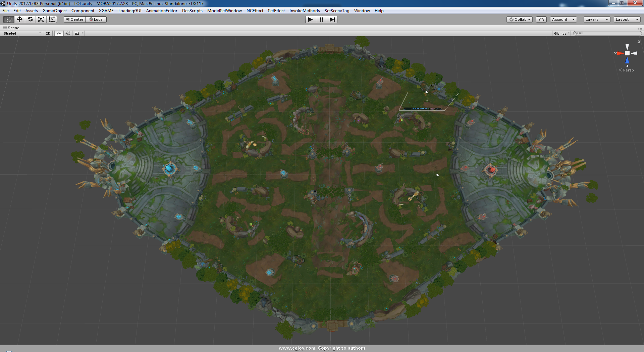Open the Help menu
This screenshot has width=644, height=352.
(x=379, y=11)
